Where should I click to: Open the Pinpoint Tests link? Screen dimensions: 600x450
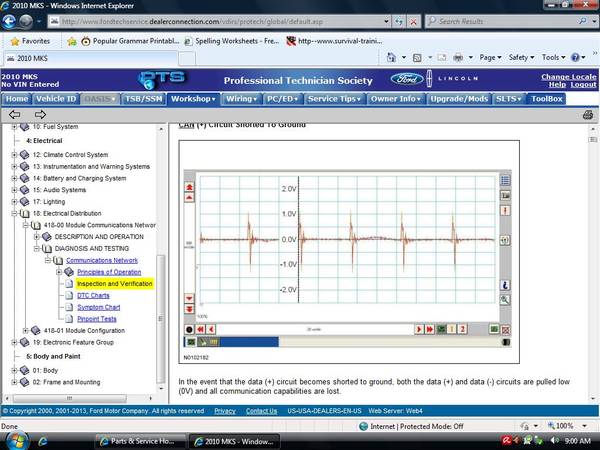(96, 319)
